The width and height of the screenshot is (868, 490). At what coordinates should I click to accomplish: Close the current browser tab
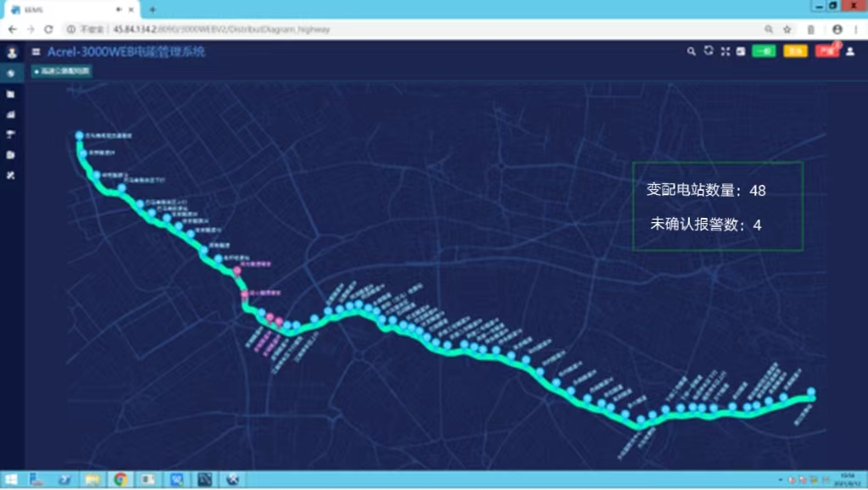(131, 9)
